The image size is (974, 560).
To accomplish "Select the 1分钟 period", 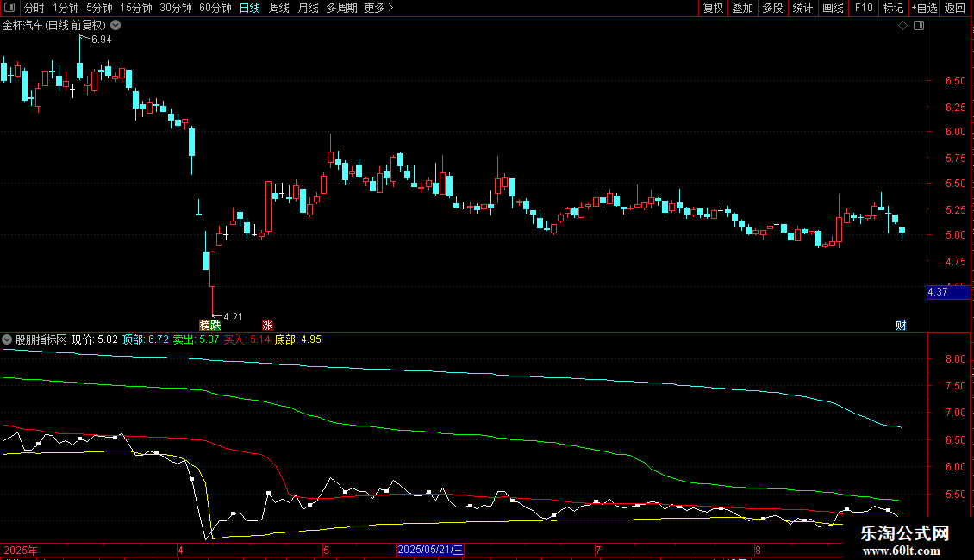I will point(66,8).
